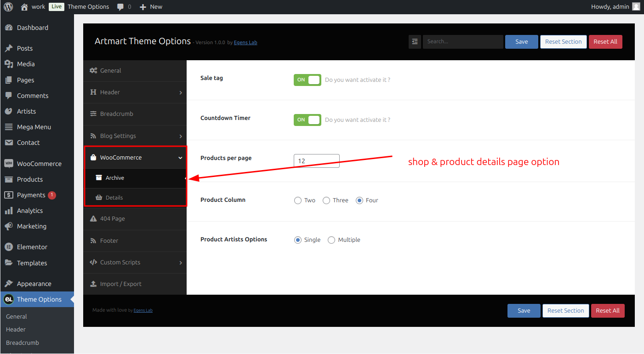
Task: Click the home icon beside 'work'
Action: coord(24,7)
